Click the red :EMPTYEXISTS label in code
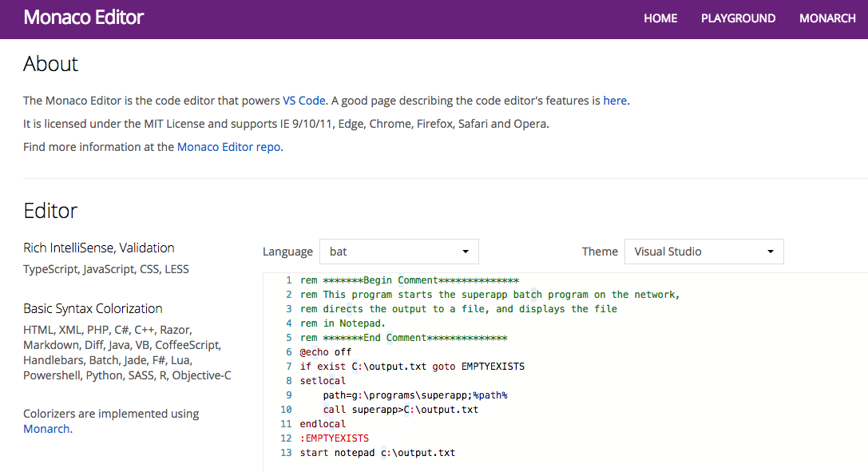 335,438
